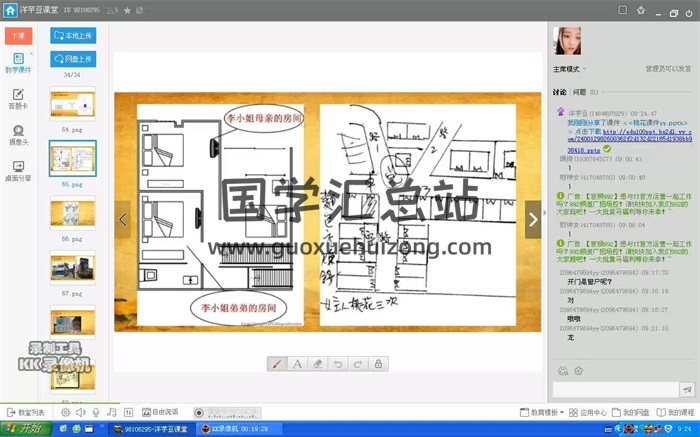Viewport: 700px width, 437px height.
Task: Go to next slide with right arrow
Action: (534, 218)
